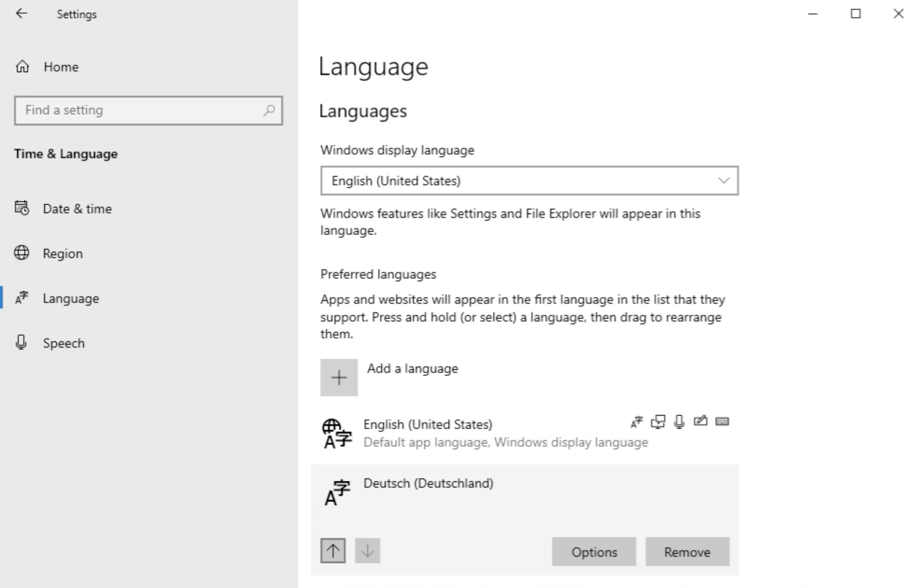Click the back arrow to leave Settings page
The image size is (919, 588).
[x=21, y=14]
